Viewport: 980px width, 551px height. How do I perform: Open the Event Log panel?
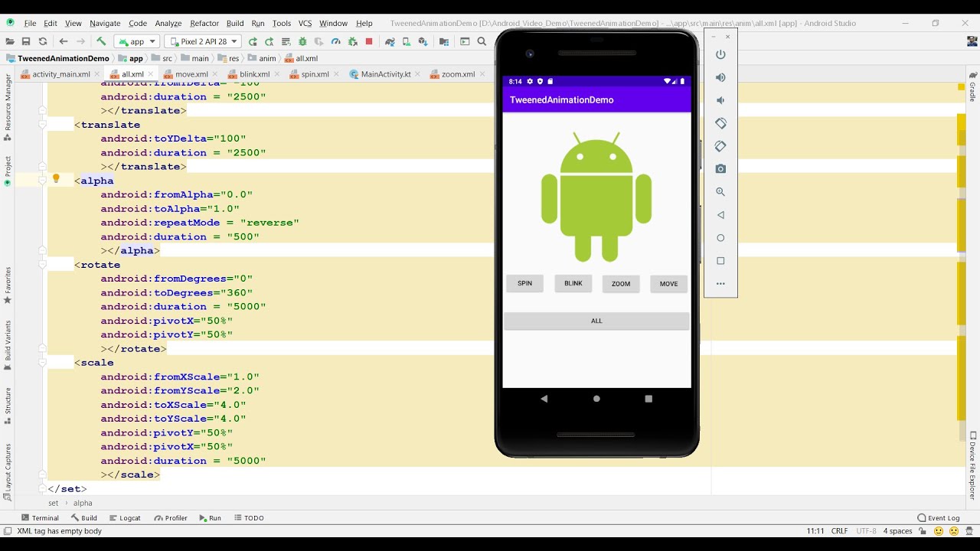coord(938,518)
